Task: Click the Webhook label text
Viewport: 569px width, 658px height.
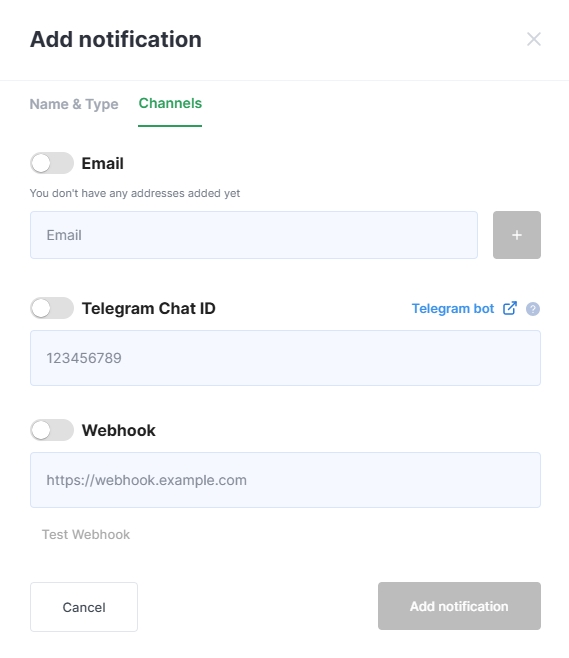Action: click(119, 431)
